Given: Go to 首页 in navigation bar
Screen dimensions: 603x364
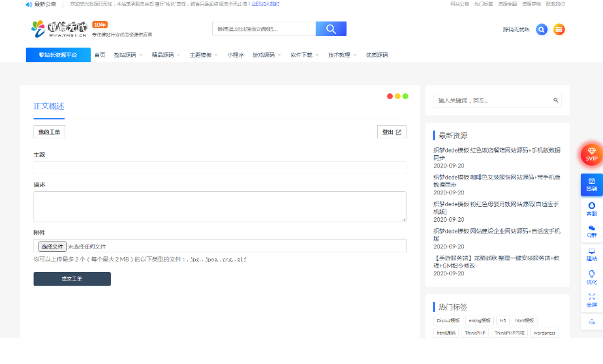Looking at the screenshot, I should click(x=100, y=55).
